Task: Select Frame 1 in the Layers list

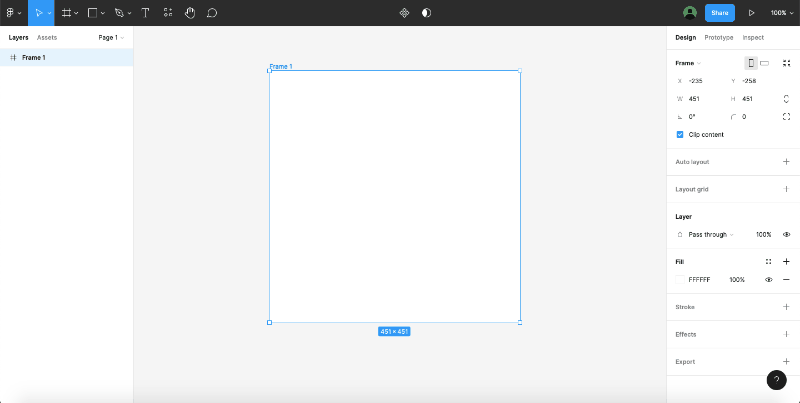Action: (x=34, y=58)
